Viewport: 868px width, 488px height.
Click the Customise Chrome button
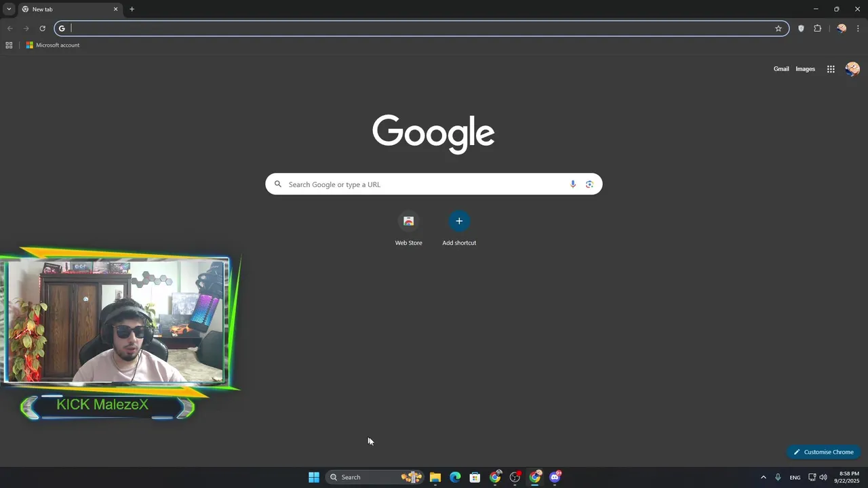[x=824, y=452]
